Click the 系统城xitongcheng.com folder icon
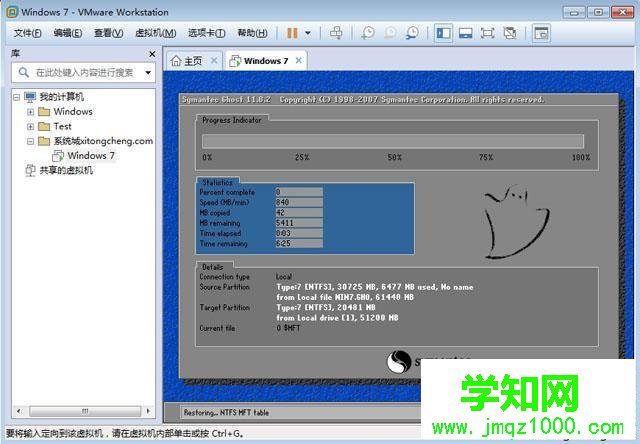 point(44,142)
